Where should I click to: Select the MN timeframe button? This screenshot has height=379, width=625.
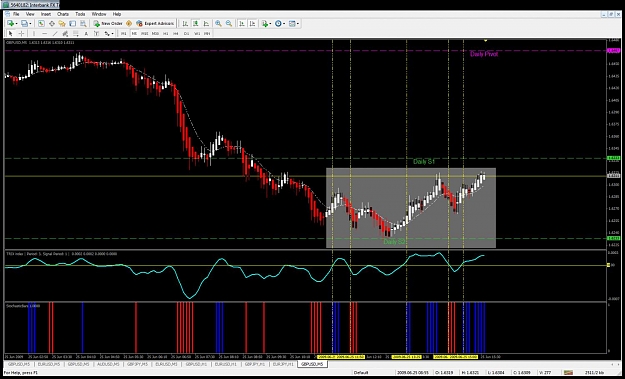point(207,33)
